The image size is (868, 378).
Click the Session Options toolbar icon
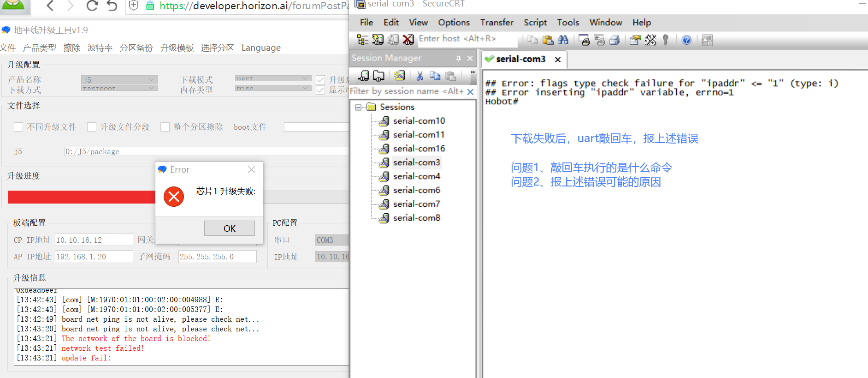pyautogui.click(x=635, y=40)
